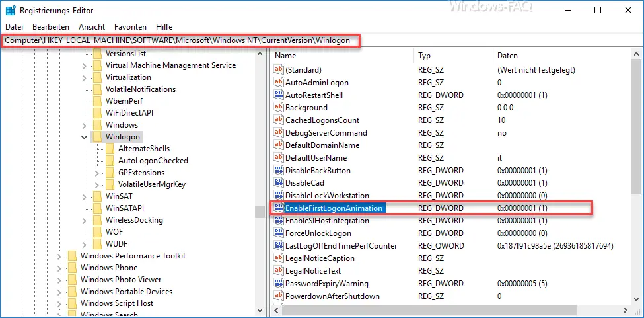The height and width of the screenshot is (318, 644).
Task: Click the LastLogOffEndTimePerfCounter QWORD icon
Action: pos(279,246)
